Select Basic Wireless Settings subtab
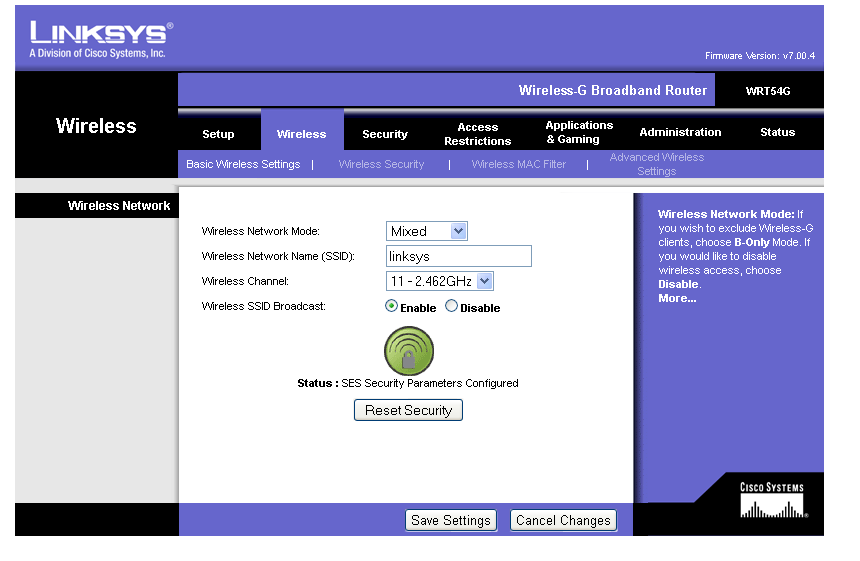This screenshot has width=860, height=561. [243, 164]
